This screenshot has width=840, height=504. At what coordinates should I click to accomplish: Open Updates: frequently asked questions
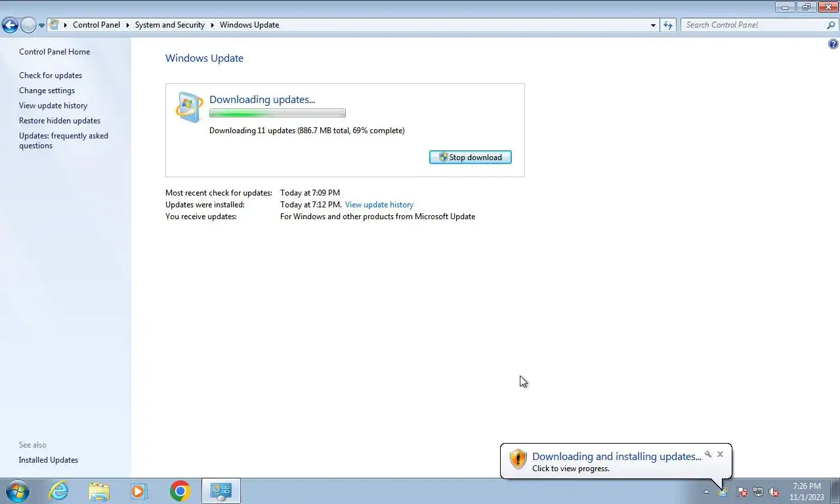click(x=64, y=140)
